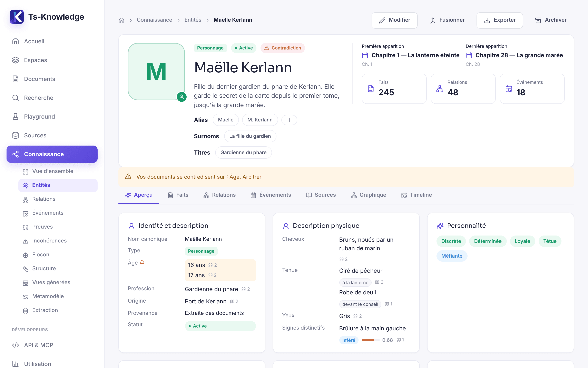588x368 pixels.
Task: Open Structure in the submenu
Action: pos(58,268)
